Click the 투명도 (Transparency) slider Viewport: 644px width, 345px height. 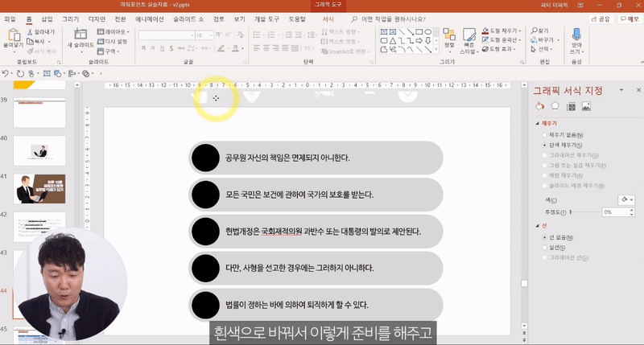[x=585, y=212]
